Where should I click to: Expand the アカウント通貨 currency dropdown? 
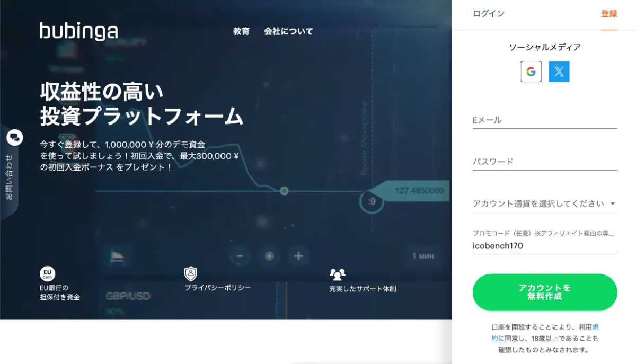(545, 203)
